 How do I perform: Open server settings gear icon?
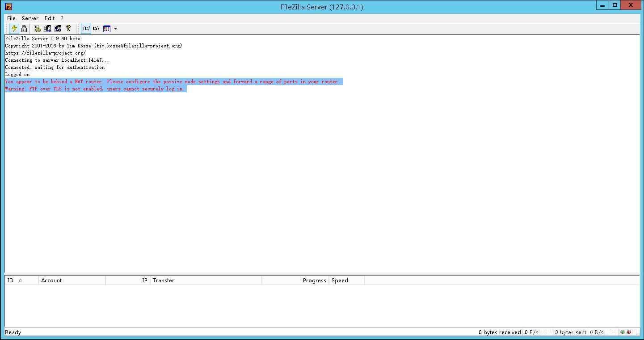pyautogui.click(x=38, y=29)
